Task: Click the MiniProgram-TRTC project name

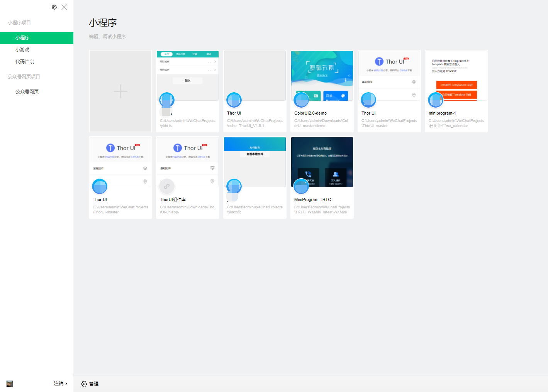Action: (x=313, y=199)
